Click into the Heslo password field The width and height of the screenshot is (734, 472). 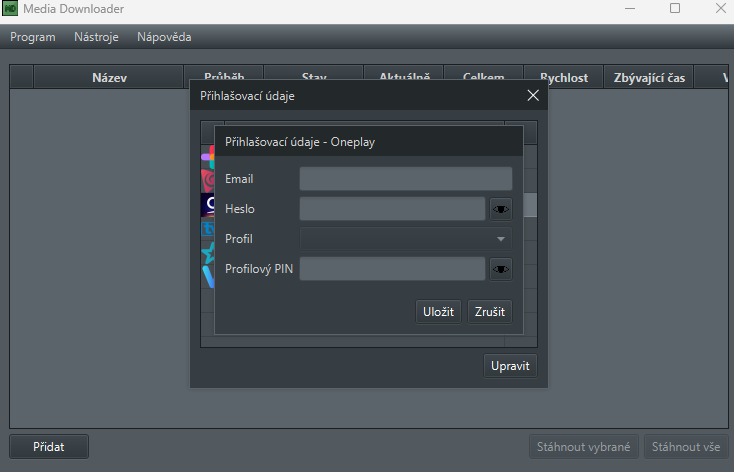tap(392, 209)
